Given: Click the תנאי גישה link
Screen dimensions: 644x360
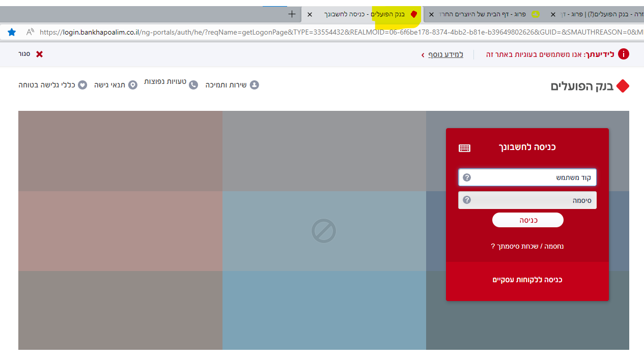Looking at the screenshot, I should tap(109, 85).
